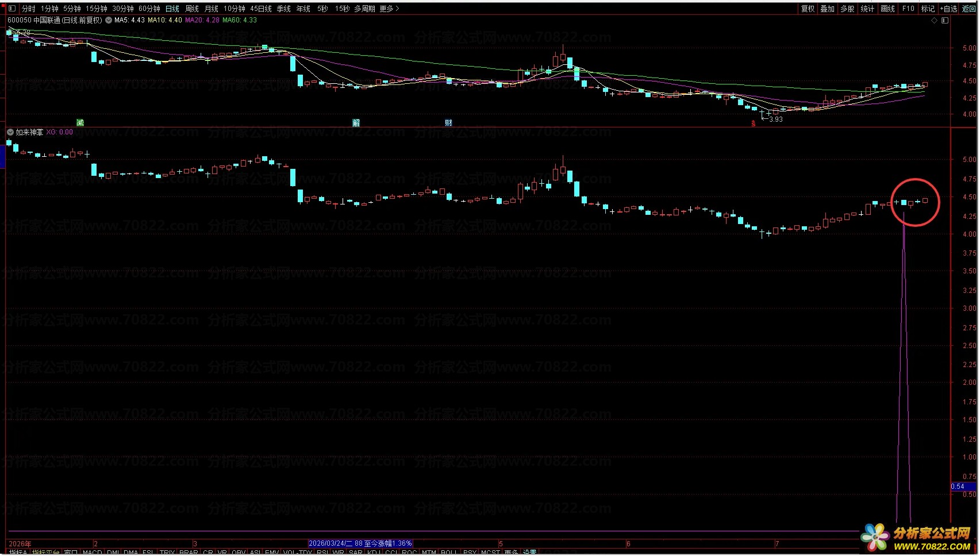Switch to the 1分钟 period
Image resolution: width=980 pixels, height=556 pixels.
(x=49, y=9)
